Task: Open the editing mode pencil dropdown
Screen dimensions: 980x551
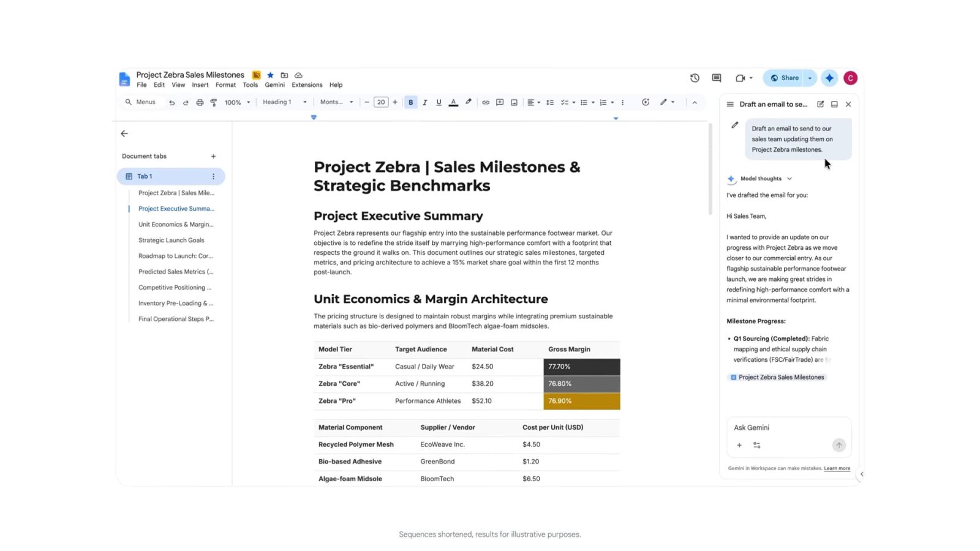Action: (x=667, y=102)
